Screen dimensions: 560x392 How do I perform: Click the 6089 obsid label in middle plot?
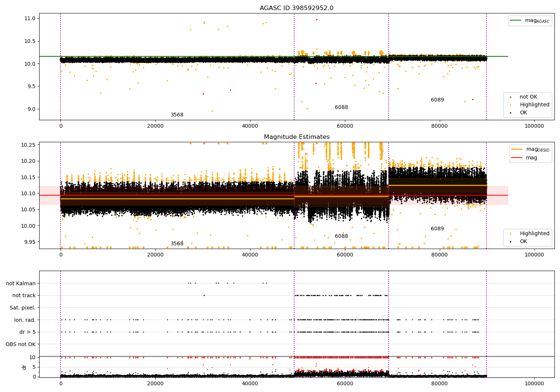(437, 229)
